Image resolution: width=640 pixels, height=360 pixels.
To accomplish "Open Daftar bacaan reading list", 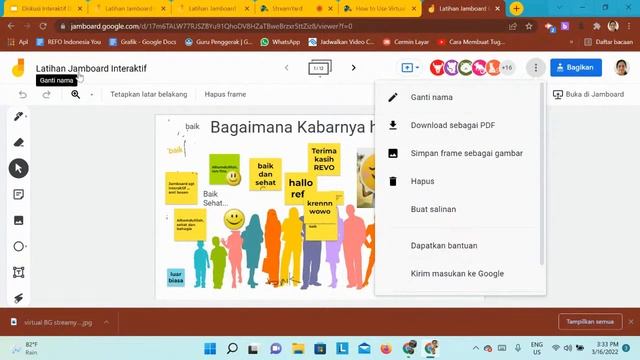I will point(609,42).
